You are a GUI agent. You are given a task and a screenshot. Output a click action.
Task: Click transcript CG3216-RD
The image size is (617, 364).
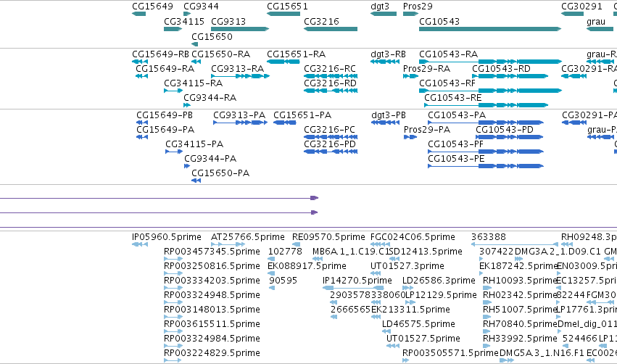(x=331, y=91)
